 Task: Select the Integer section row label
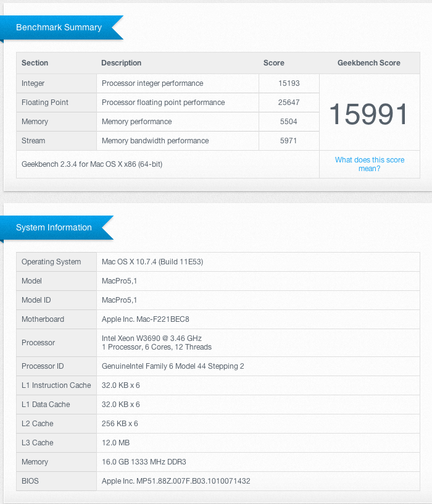[33, 83]
